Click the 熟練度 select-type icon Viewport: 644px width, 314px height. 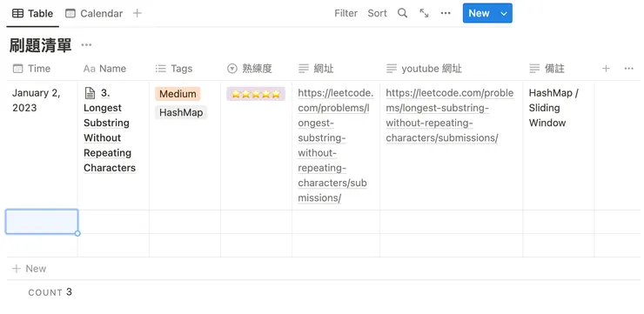(232, 69)
